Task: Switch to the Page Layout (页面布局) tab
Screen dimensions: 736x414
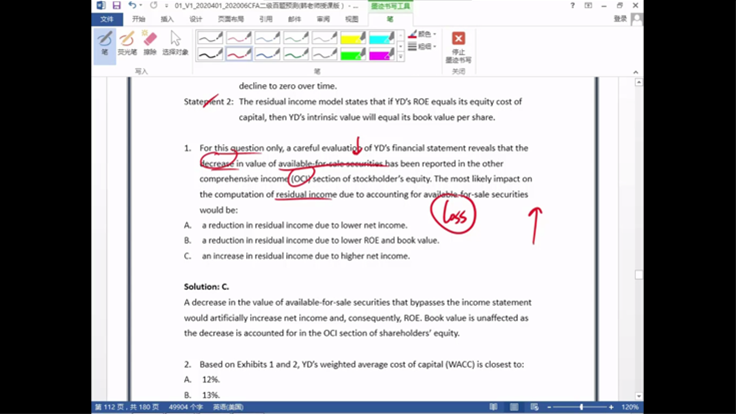Action: pos(230,19)
